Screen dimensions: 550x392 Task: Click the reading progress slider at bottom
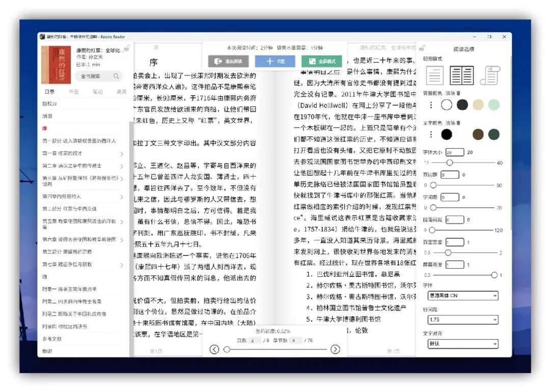click(277, 349)
